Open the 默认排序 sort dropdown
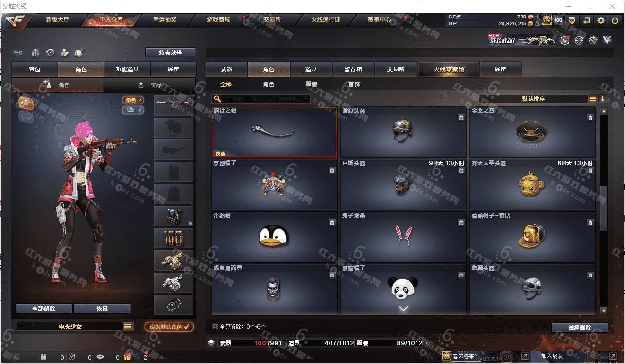 click(x=533, y=99)
